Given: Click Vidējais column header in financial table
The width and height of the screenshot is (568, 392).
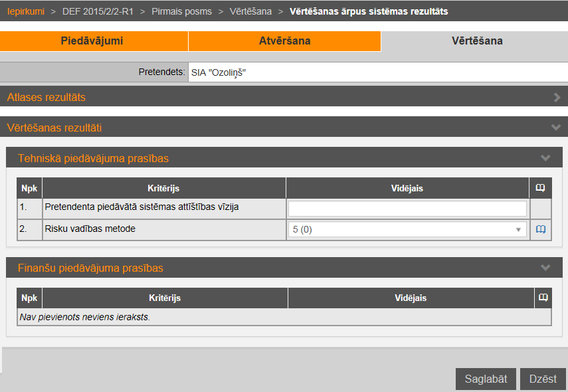Looking at the screenshot, I should 409,298.
